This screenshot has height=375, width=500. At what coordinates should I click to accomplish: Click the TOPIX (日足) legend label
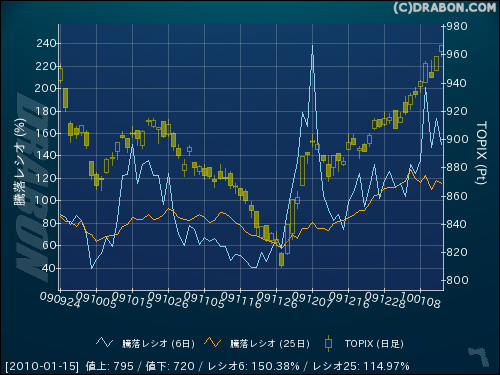[x=374, y=344]
